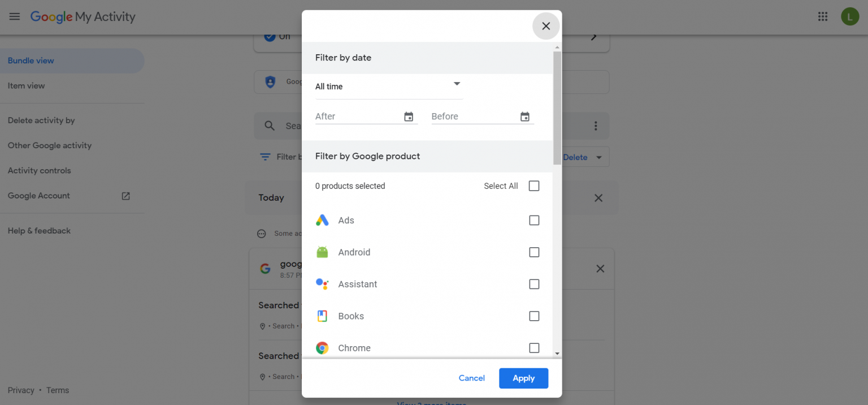Open the hamburger menu
868x405 pixels.
[x=14, y=16]
